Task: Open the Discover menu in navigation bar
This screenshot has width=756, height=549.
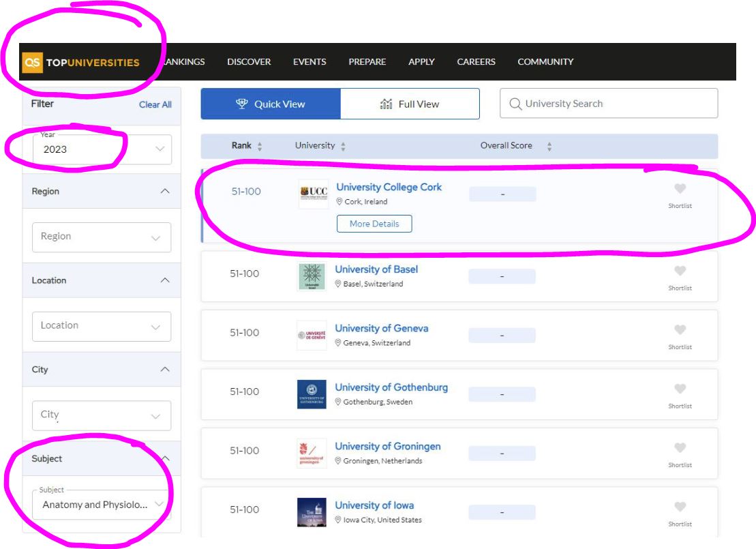Action: [x=249, y=62]
